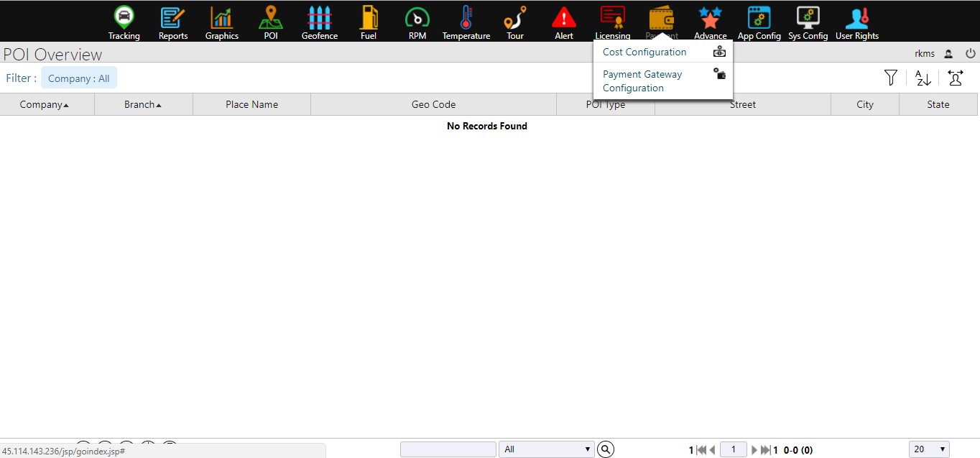Select Cost Configuration menu entry
This screenshot has height=458, width=980.
click(x=644, y=52)
